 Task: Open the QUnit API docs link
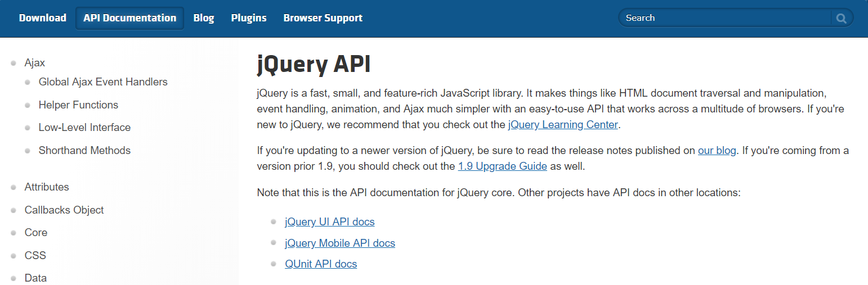[321, 264]
